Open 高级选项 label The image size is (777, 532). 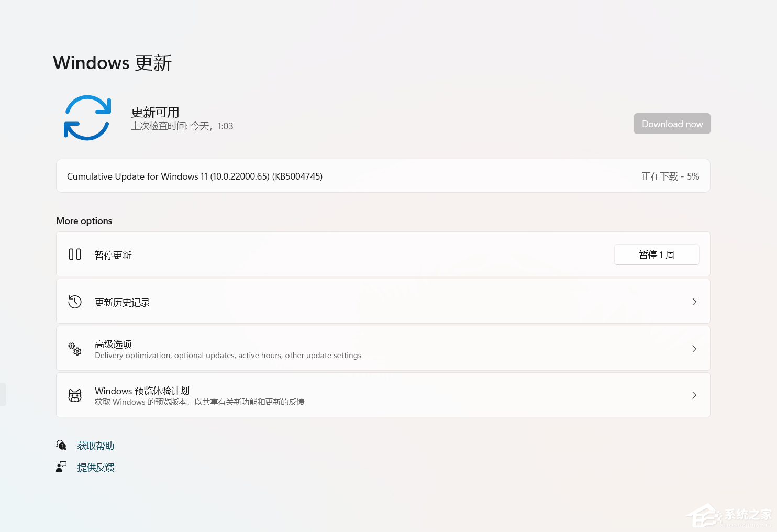[113, 344]
